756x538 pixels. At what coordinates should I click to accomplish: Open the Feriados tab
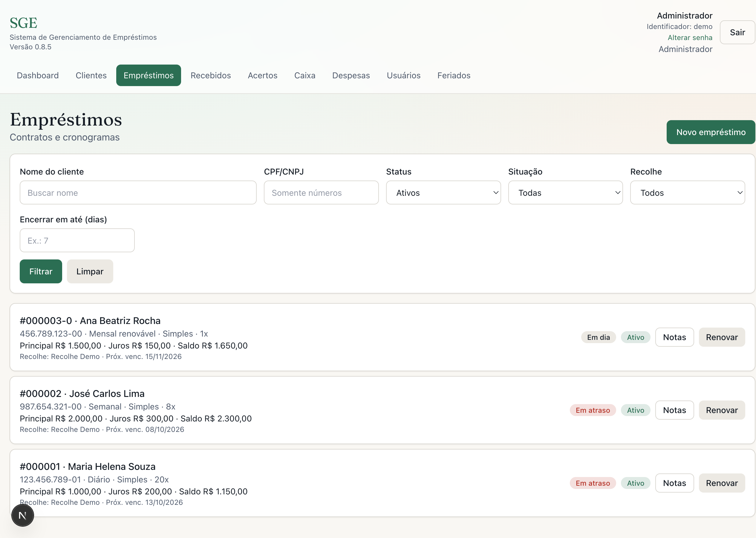[454, 76]
